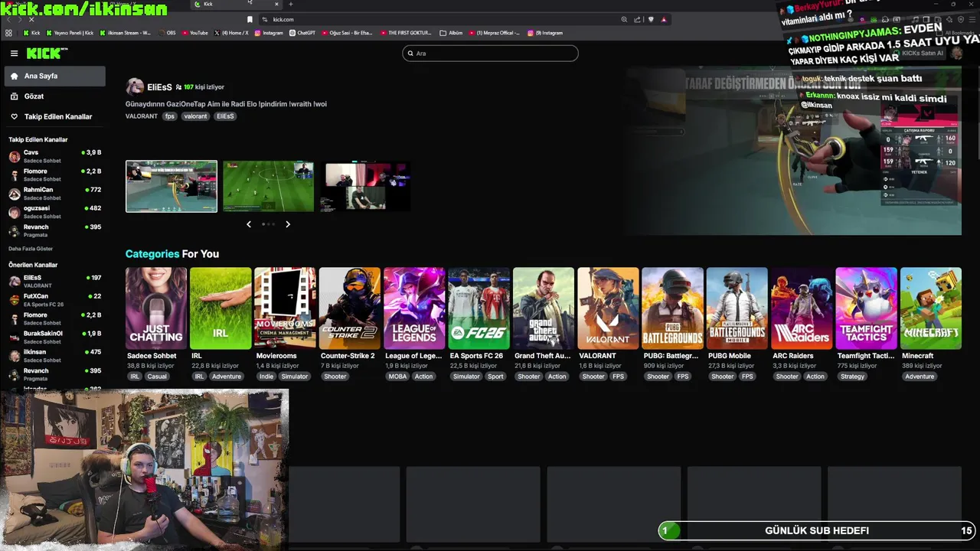Open Brave Shields lion icon
Image resolution: width=980 pixels, height=551 pixels.
(x=651, y=19)
